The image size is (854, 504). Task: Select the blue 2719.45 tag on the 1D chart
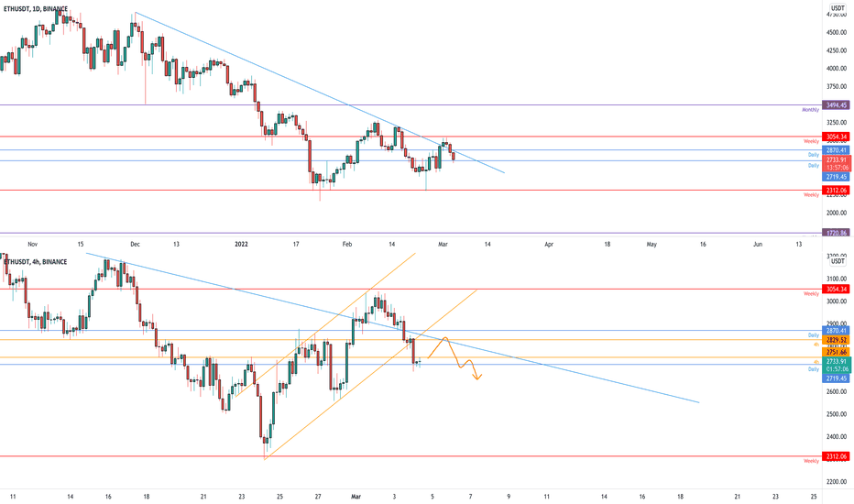836,177
